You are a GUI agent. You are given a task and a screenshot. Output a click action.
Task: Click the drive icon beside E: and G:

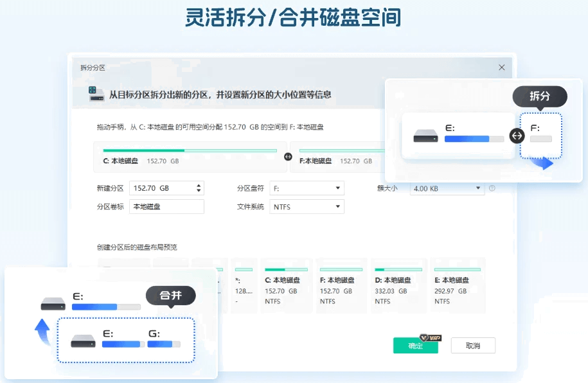[83, 340]
